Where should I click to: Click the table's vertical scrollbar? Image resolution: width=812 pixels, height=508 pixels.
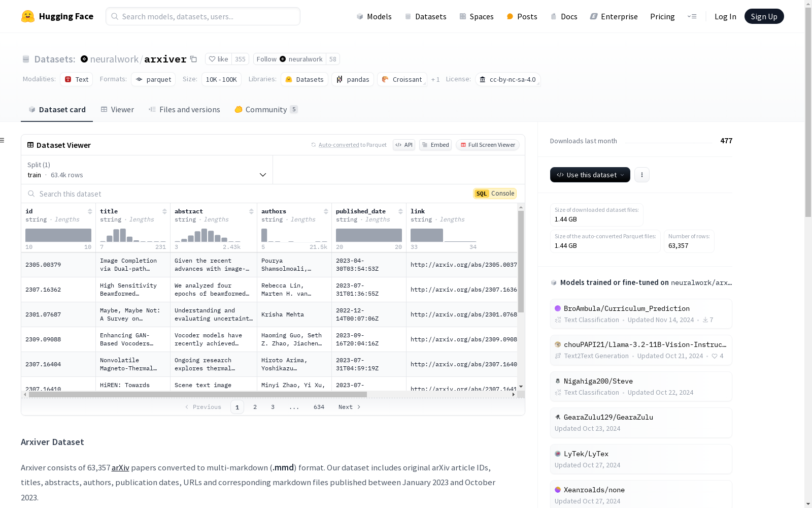point(521,262)
